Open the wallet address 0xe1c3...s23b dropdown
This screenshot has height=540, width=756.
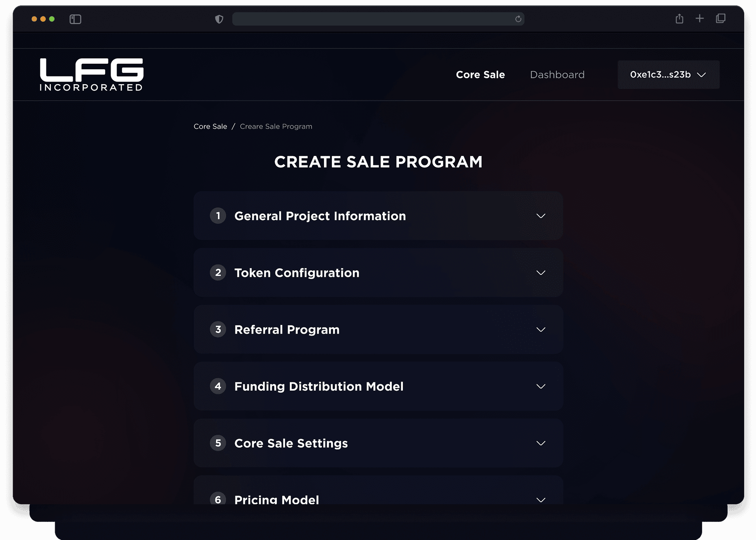pos(668,74)
